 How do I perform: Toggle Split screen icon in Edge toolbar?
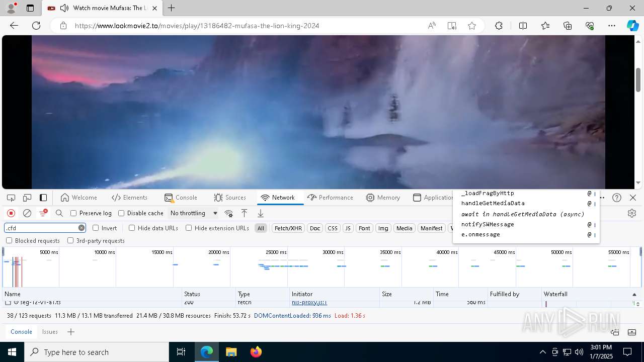[523, 26]
